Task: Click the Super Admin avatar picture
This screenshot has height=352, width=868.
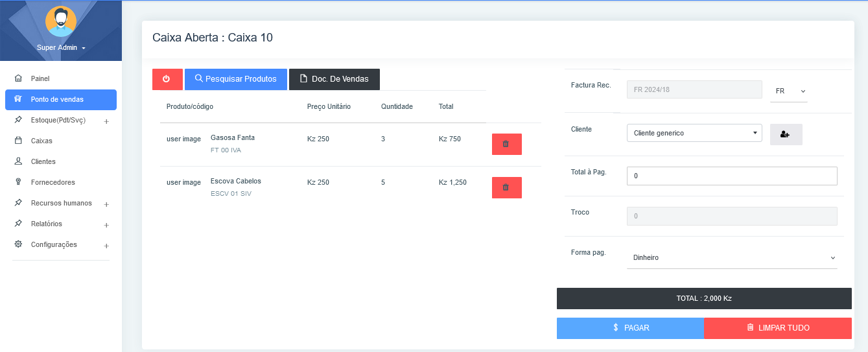Action: point(61,23)
